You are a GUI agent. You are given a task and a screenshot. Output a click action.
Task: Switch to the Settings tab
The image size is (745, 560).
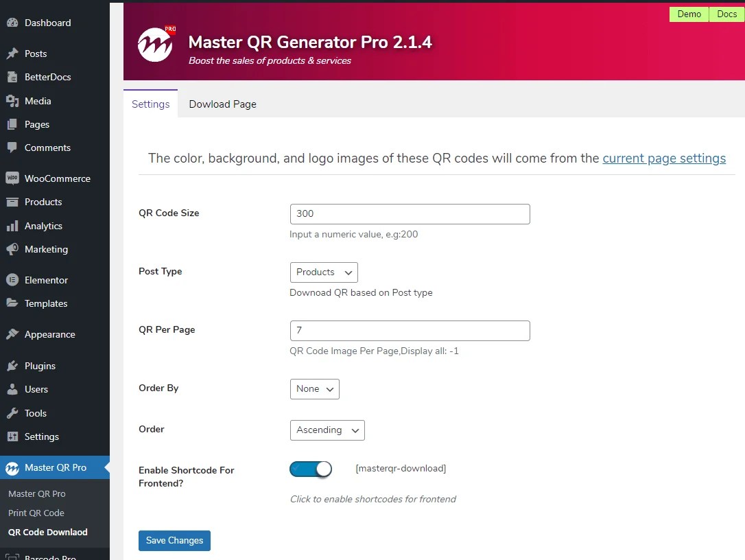tap(151, 104)
